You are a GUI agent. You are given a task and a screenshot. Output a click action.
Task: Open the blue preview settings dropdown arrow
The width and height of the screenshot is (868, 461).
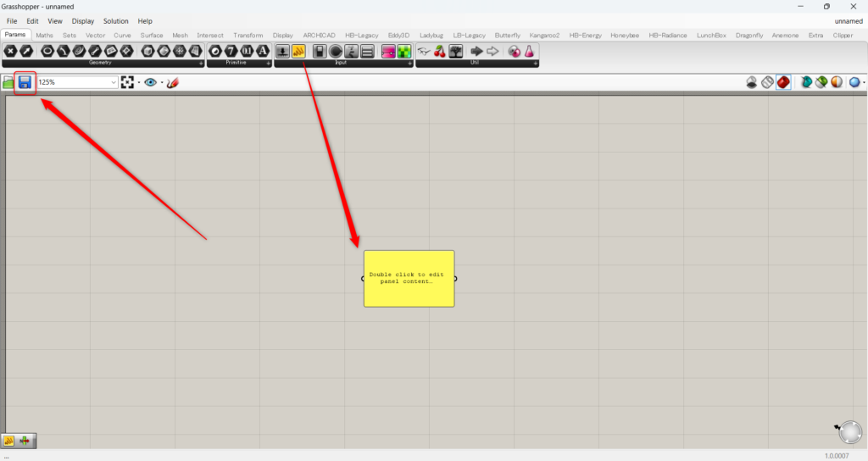(x=863, y=83)
